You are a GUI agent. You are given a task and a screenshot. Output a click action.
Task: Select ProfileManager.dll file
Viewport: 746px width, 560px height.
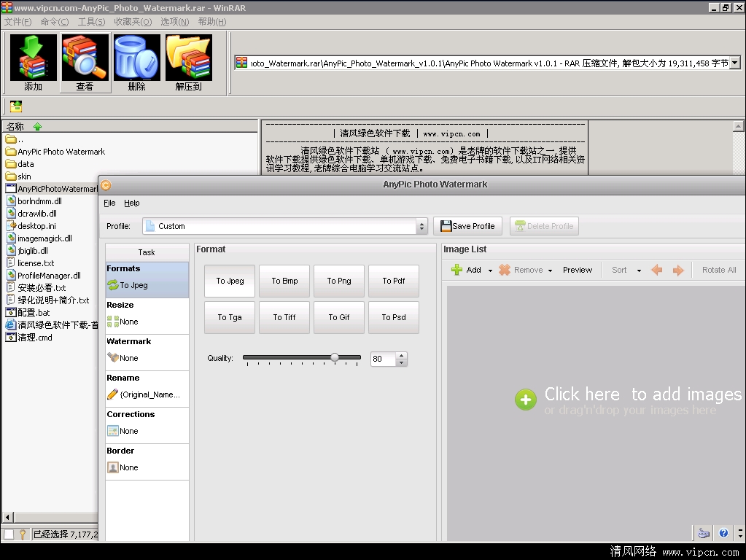[43, 276]
